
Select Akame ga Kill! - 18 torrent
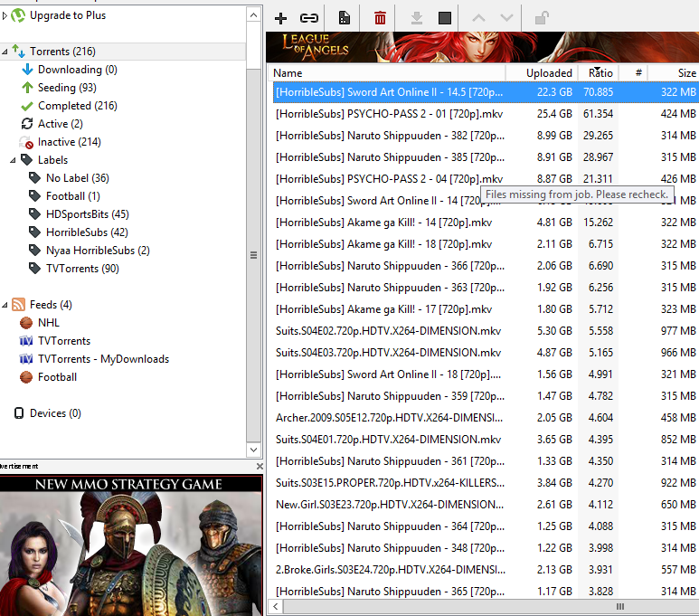point(486,244)
